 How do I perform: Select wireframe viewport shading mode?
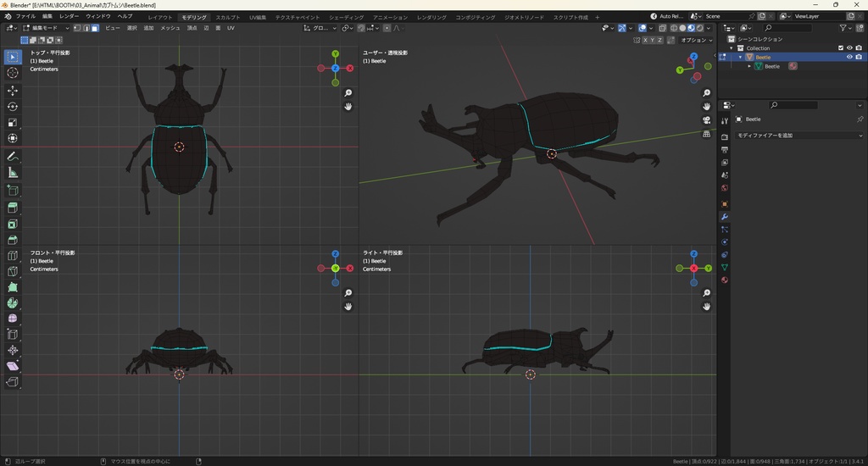point(674,28)
